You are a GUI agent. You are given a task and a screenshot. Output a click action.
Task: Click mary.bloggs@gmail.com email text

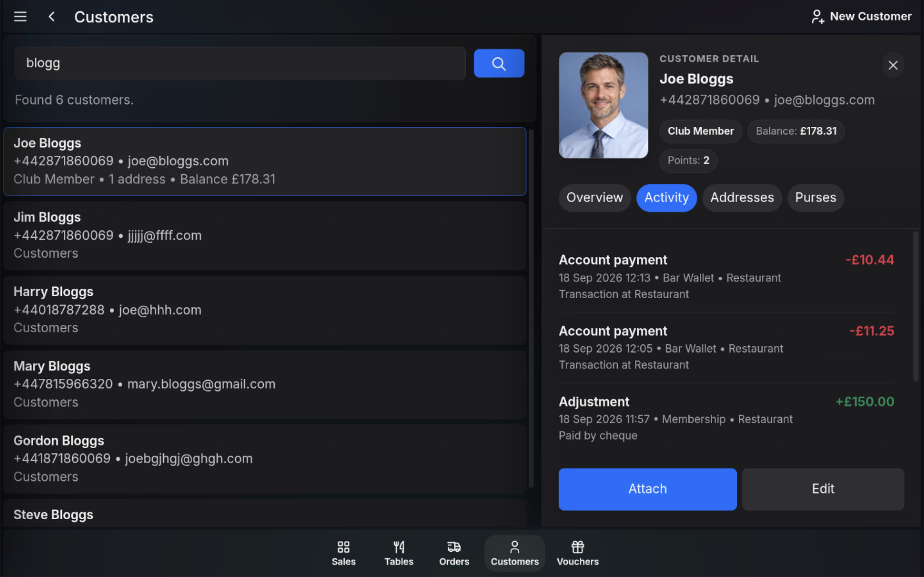coord(201,384)
